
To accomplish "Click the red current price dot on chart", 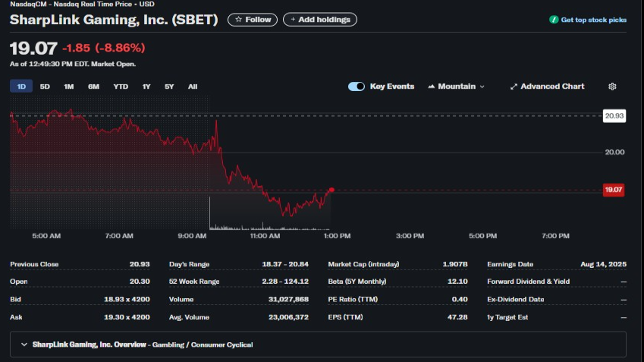I will click(331, 190).
